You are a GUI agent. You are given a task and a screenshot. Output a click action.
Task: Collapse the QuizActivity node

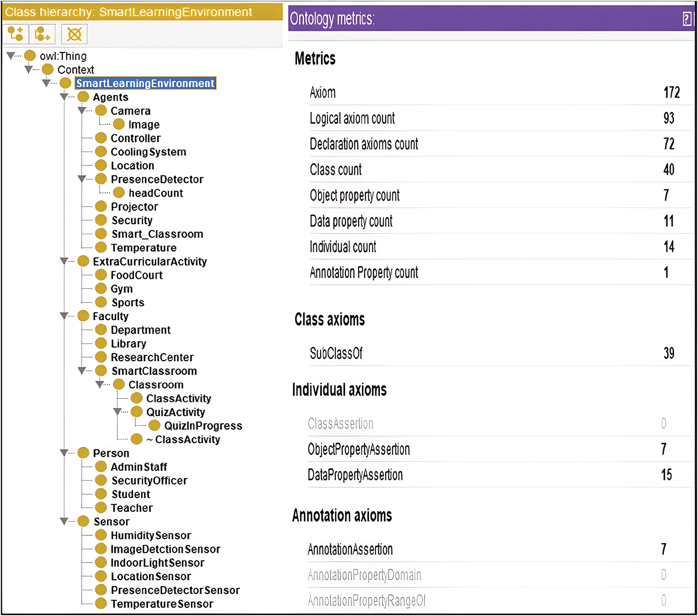[x=117, y=412]
